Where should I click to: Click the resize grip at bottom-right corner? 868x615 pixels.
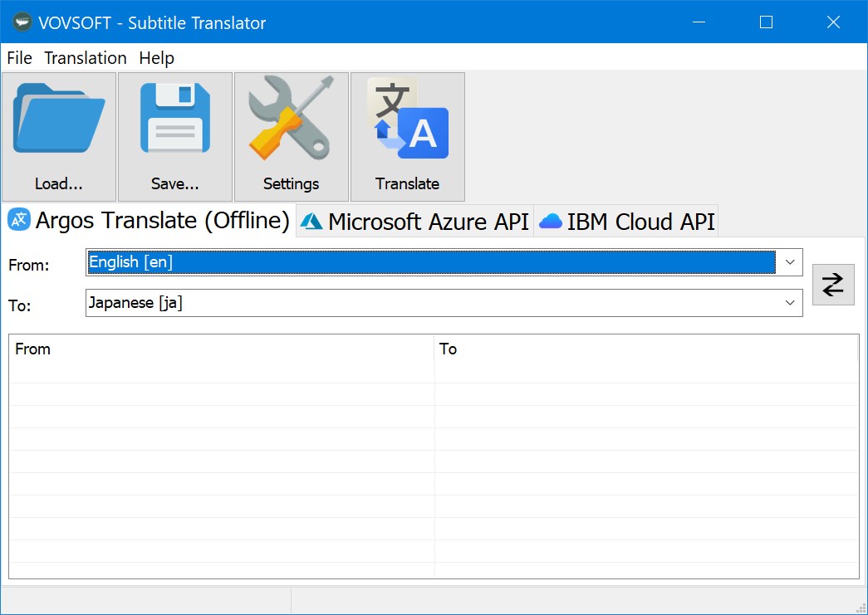(x=862, y=609)
